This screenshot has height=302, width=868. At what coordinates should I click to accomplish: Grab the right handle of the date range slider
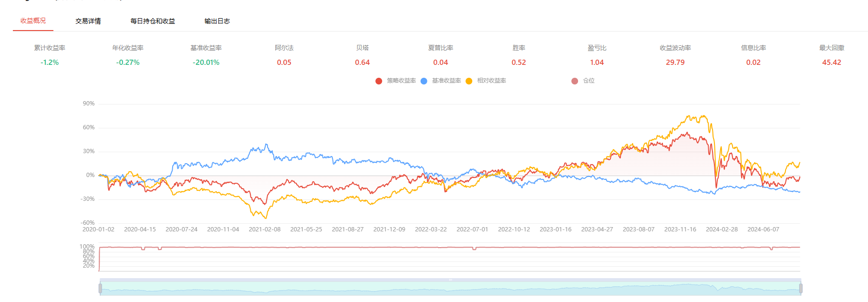click(801, 288)
